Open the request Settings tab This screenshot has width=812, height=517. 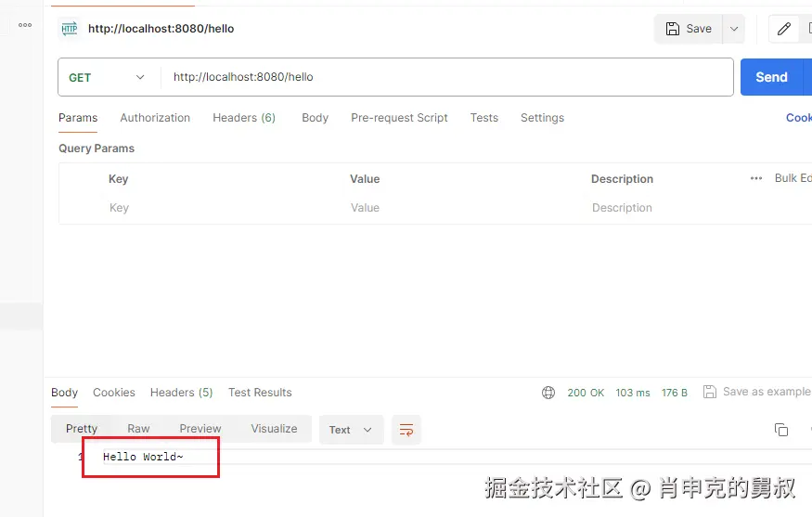tap(542, 118)
